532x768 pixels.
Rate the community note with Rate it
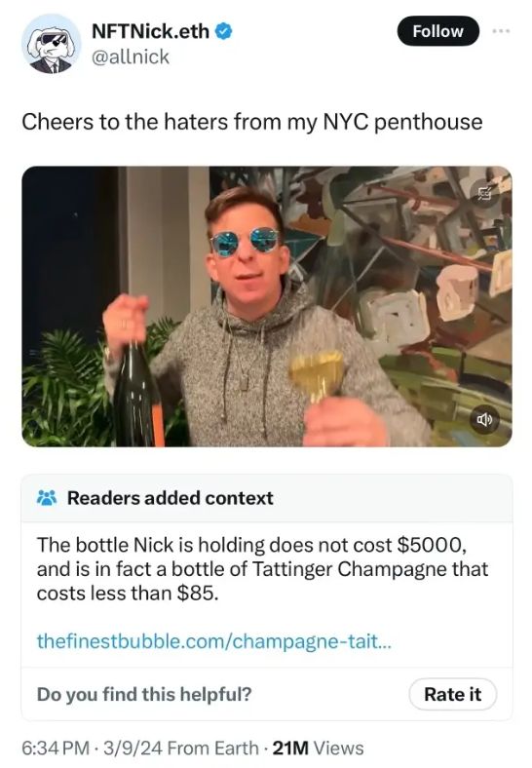pyautogui.click(x=453, y=694)
